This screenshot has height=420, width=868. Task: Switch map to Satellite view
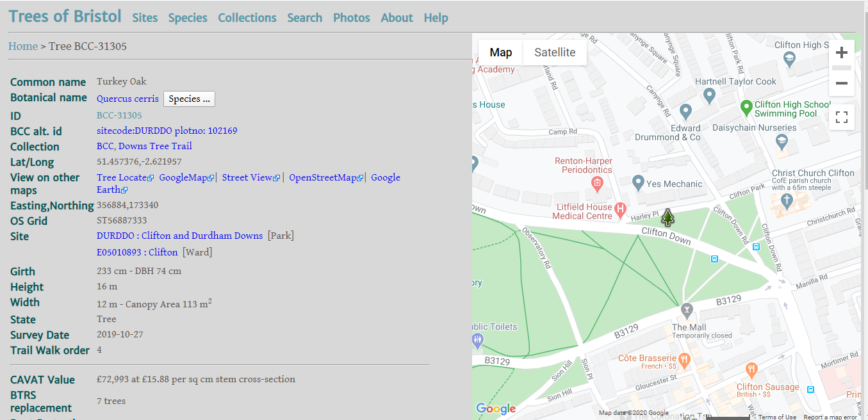pos(555,52)
